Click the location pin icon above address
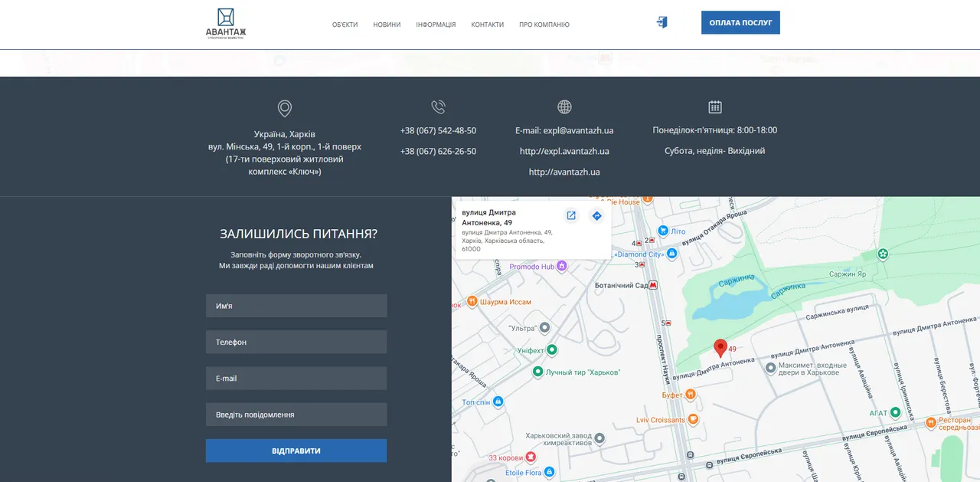Screen dimensions: 980x482 tap(285, 109)
